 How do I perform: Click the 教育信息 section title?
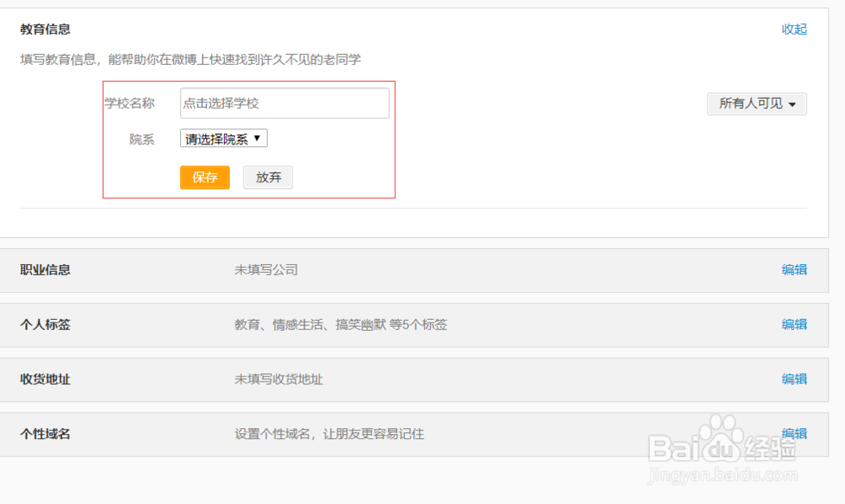click(46, 29)
